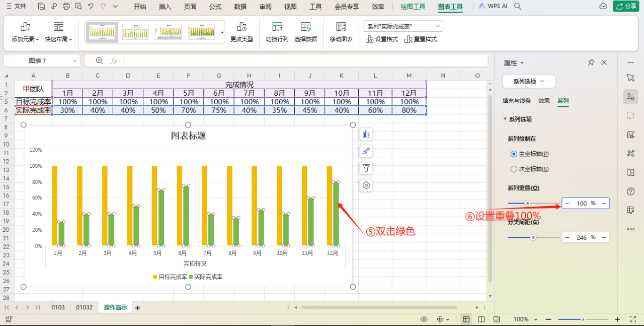Open the 文件 (File) menu
This screenshot has height=326, width=644.
coord(16,7)
